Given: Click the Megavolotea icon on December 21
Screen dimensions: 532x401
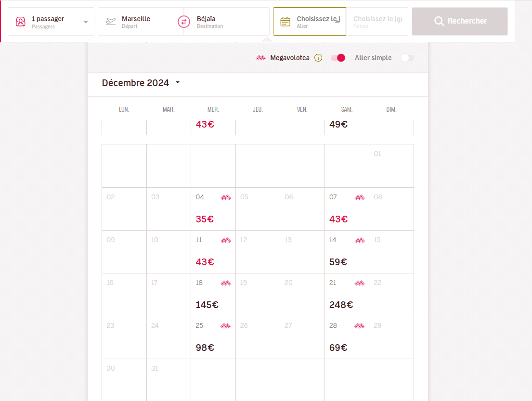Looking at the screenshot, I should coord(359,283).
